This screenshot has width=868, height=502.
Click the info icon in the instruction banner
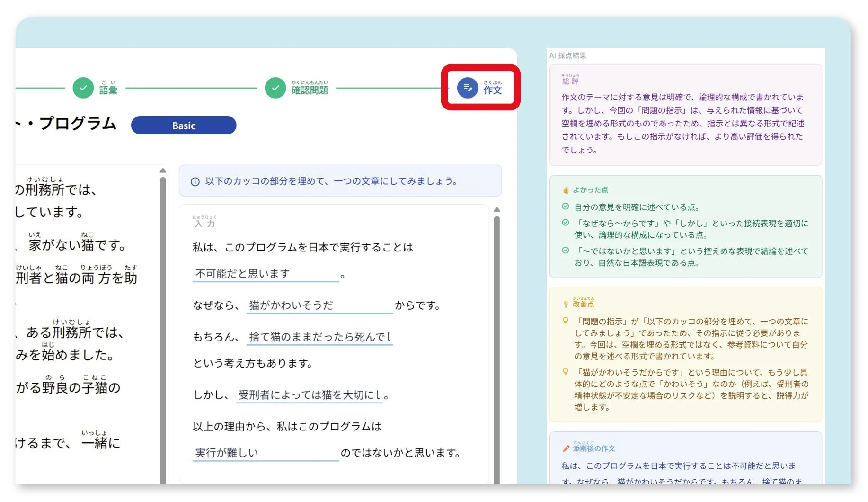195,182
